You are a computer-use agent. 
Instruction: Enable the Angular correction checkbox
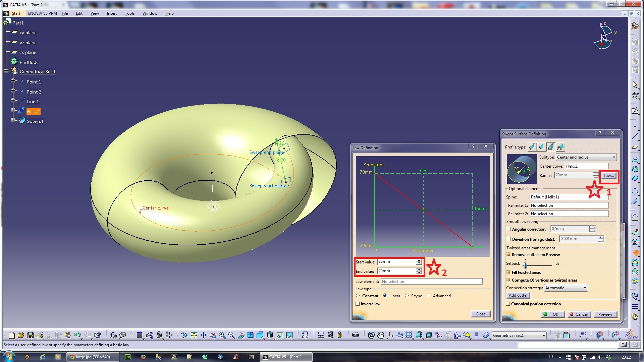click(x=509, y=229)
